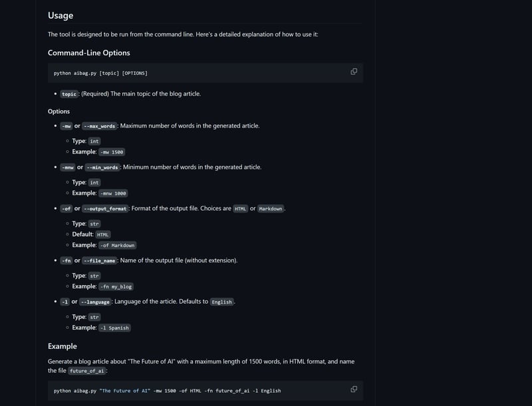Click the 'Example' section heading
This screenshot has height=406, width=532.
[62, 346]
